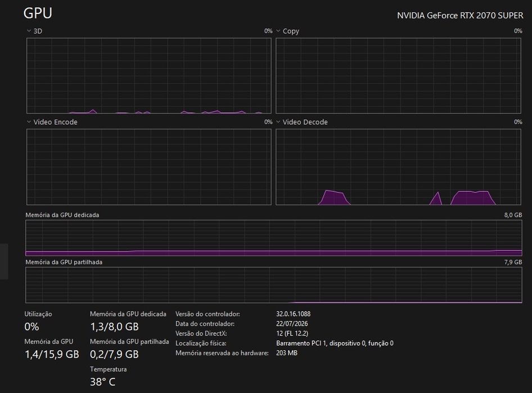Click the Video Encode 0% percentage
532x393 pixels.
pyautogui.click(x=268, y=122)
